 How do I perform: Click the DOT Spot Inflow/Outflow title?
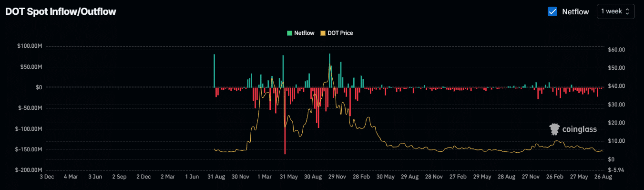60,11
